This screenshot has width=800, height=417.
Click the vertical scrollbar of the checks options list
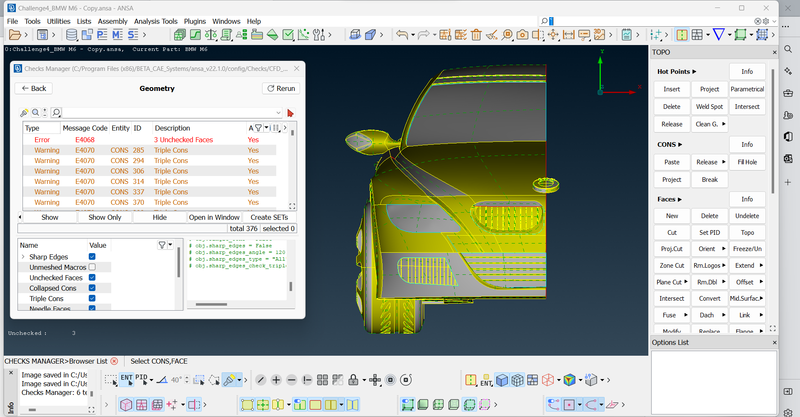(179, 263)
